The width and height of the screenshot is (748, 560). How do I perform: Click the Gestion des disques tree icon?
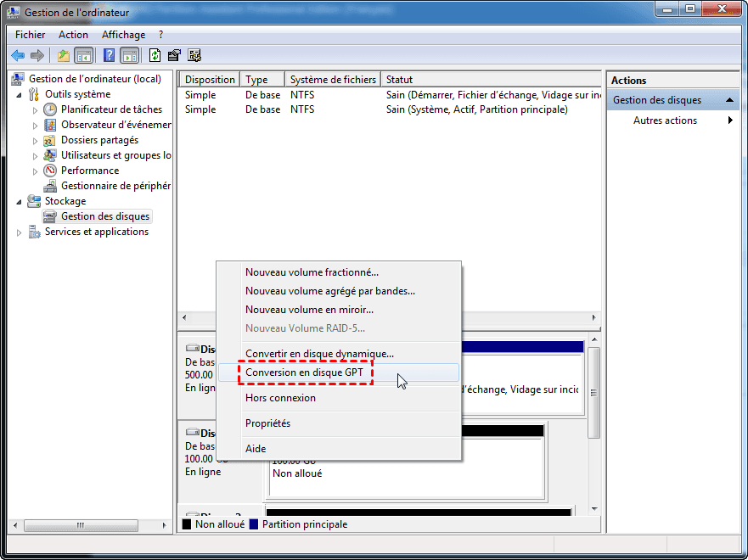pyautogui.click(x=49, y=216)
